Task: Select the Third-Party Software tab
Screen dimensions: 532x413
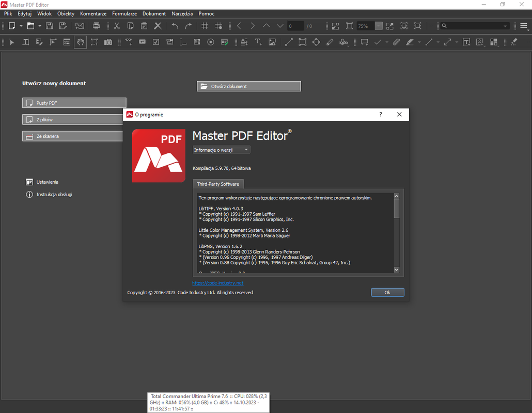Action: 218,184
